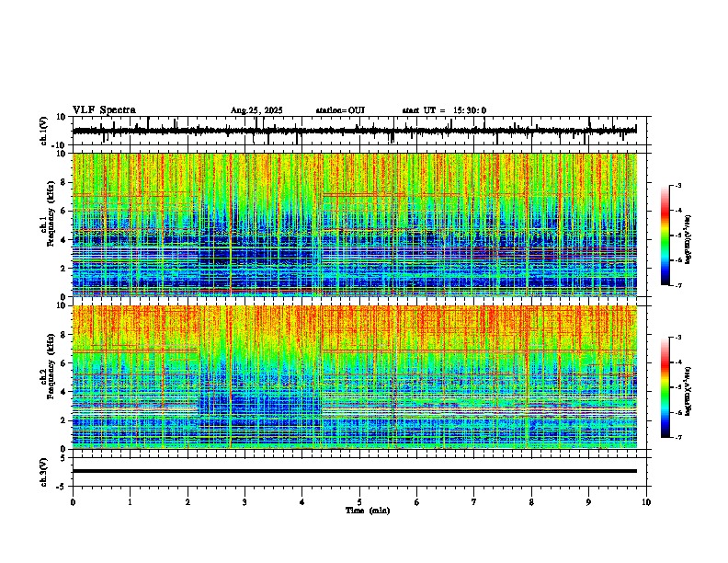Click the "-7" label on ch.1 colorbar
This screenshot has height=563, width=728.
[x=677, y=285]
